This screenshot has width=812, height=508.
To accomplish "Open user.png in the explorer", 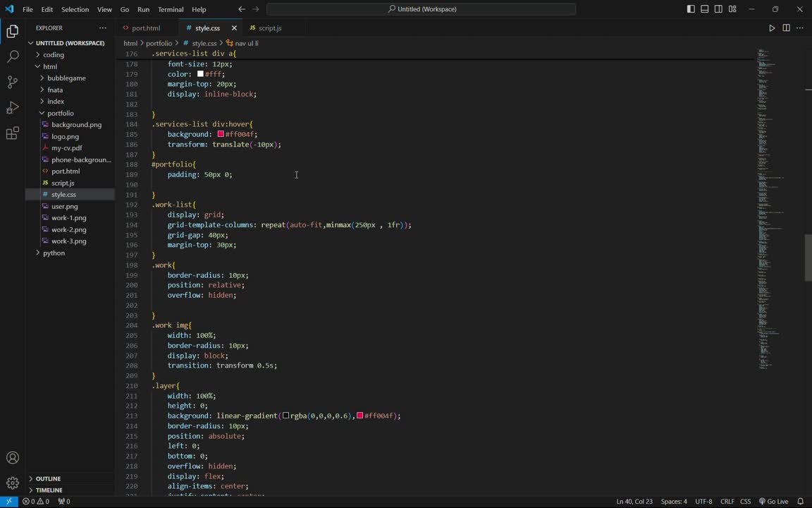I will (65, 206).
